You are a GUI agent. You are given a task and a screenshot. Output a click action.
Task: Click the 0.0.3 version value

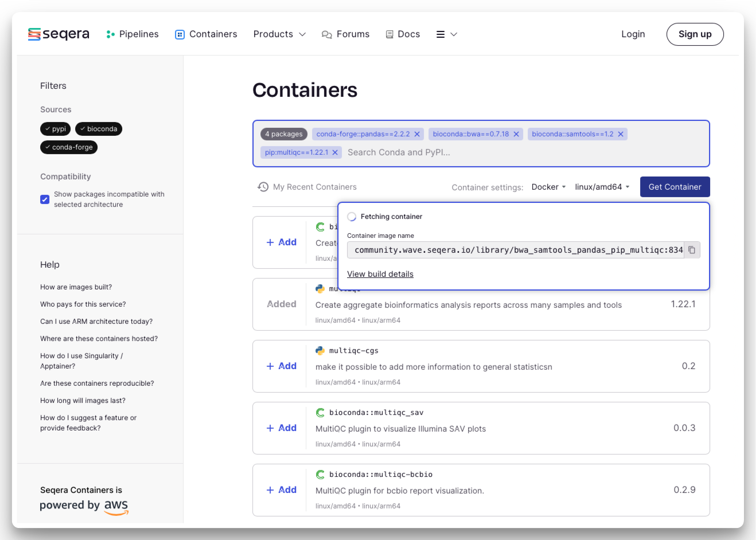684,428
